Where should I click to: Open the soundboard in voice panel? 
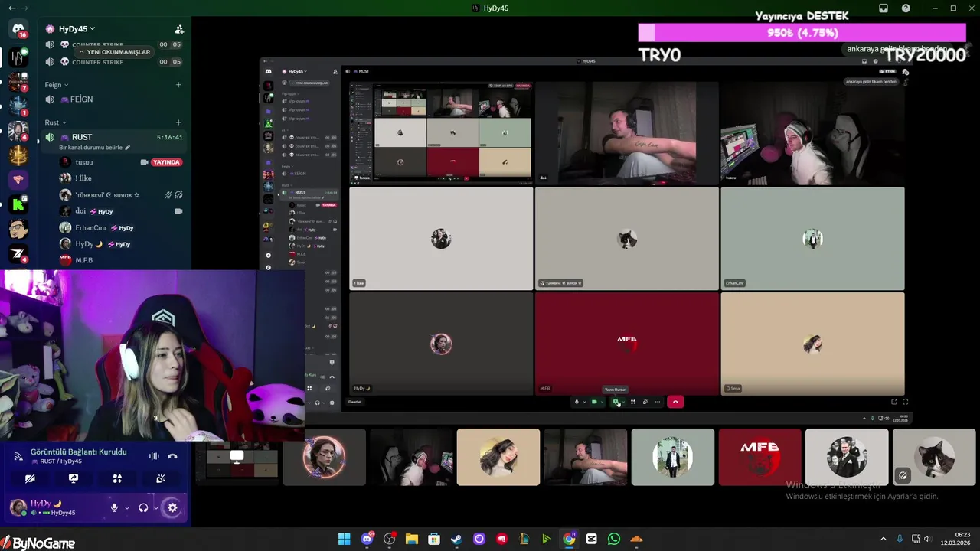pyautogui.click(x=161, y=478)
